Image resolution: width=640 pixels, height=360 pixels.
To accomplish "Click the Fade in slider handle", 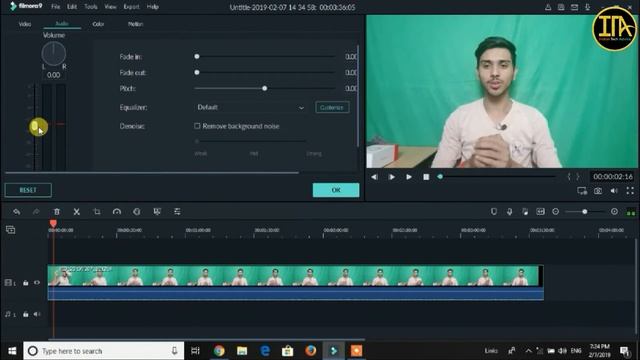I will pos(197,56).
